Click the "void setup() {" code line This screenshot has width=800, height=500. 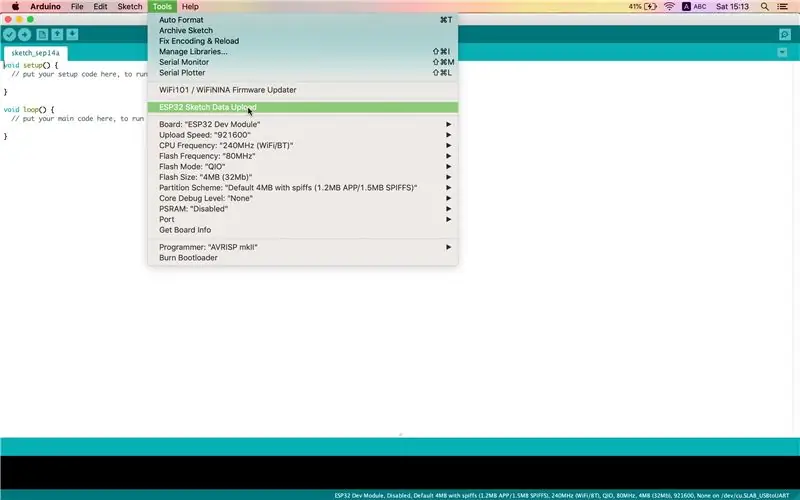tap(31, 65)
